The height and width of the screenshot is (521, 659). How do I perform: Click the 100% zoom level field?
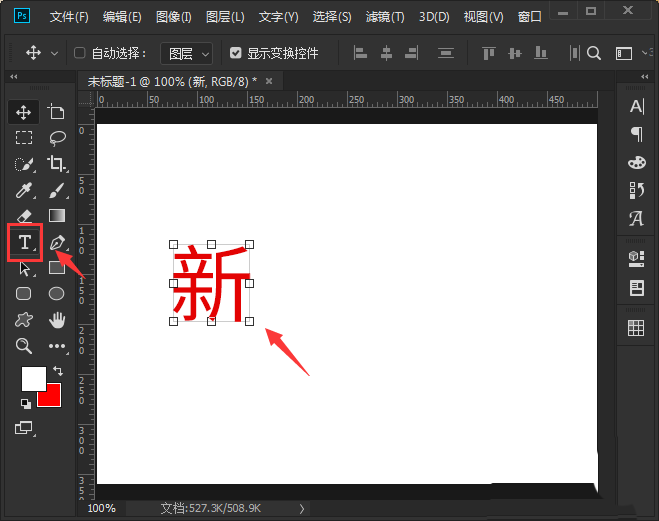[101, 508]
